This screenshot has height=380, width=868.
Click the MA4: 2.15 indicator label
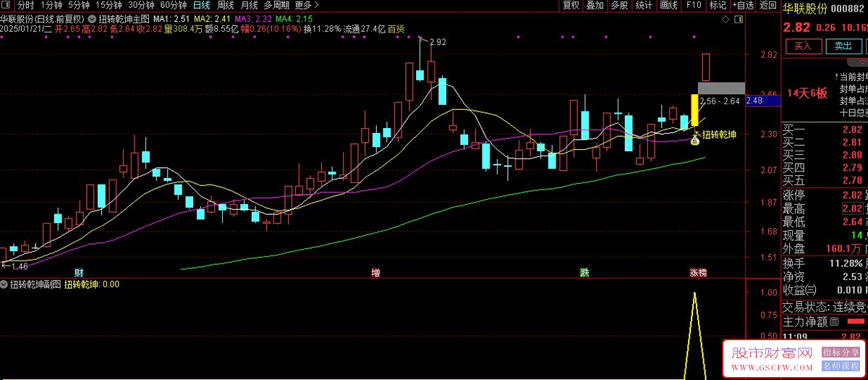294,17
